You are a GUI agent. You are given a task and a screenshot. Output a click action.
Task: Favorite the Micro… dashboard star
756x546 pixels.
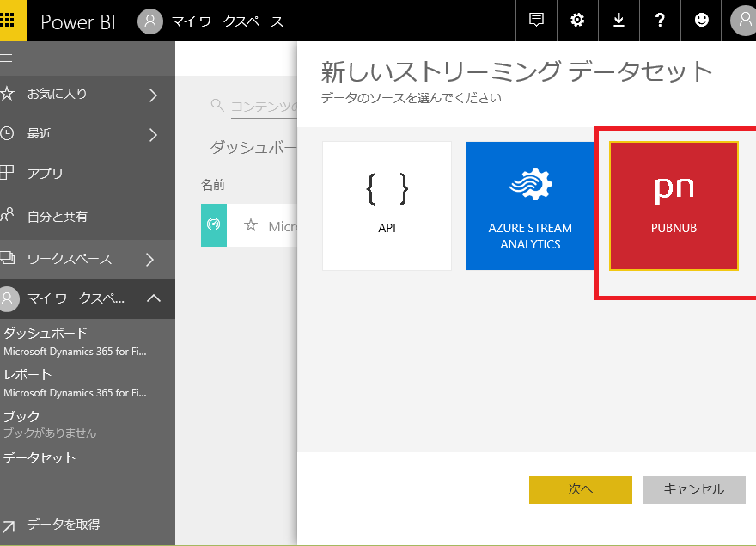point(251,225)
